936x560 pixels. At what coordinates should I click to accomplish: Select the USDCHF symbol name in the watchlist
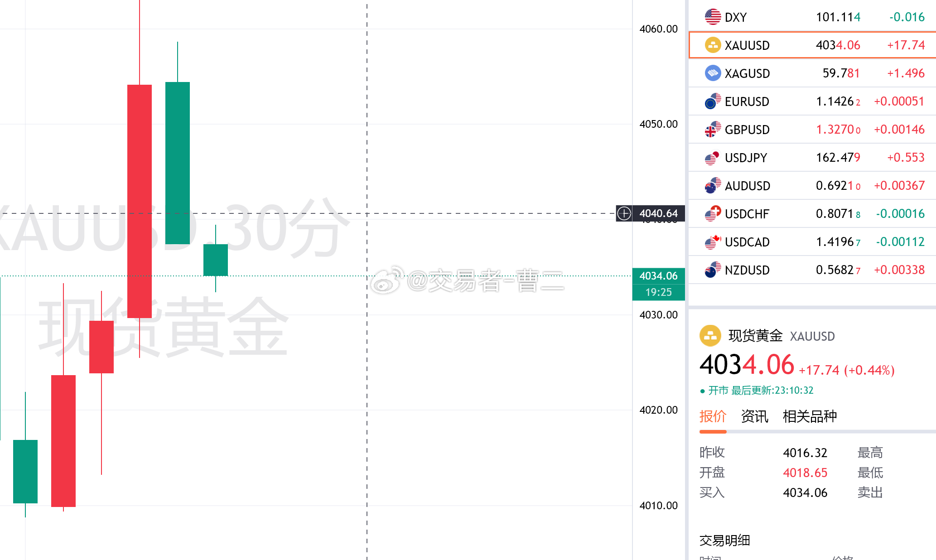click(747, 214)
